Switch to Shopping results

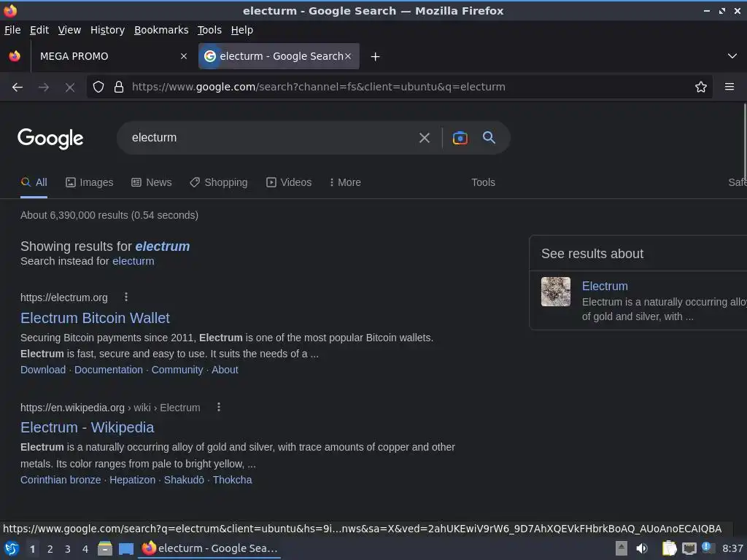(219, 182)
